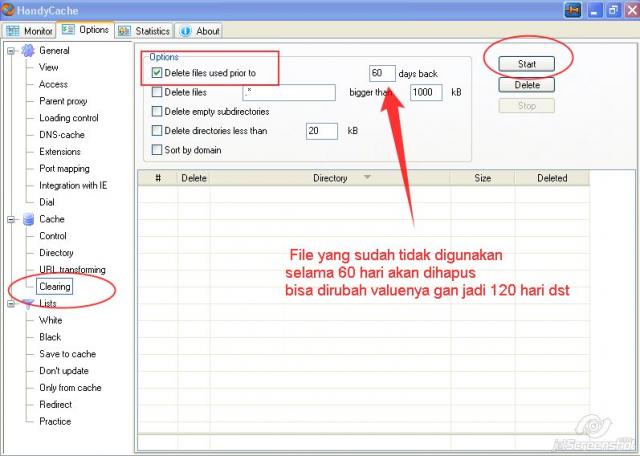Open the Black list
640x456 pixels.
pos(50,337)
